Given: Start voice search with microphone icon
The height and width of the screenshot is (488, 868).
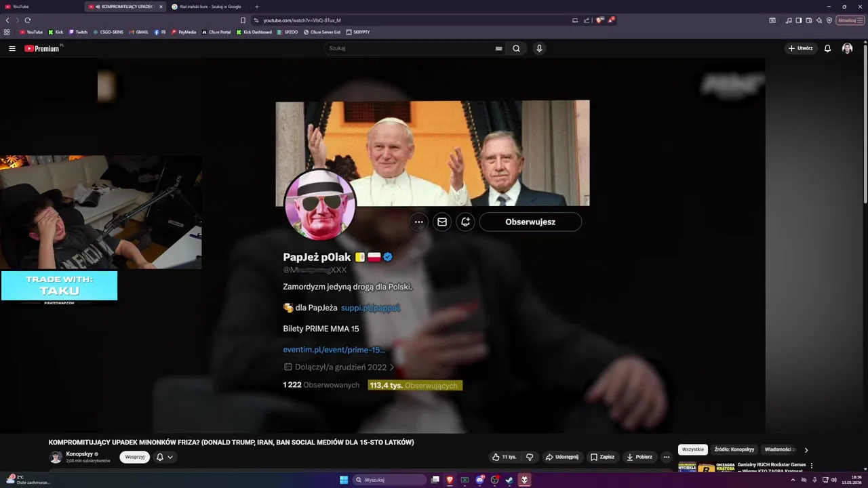Looking at the screenshot, I should click(539, 49).
